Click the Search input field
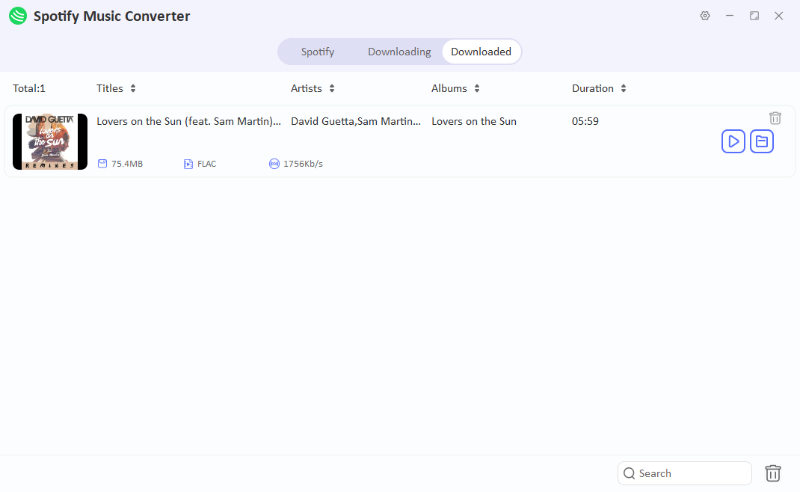The width and height of the screenshot is (800, 492). (x=692, y=473)
